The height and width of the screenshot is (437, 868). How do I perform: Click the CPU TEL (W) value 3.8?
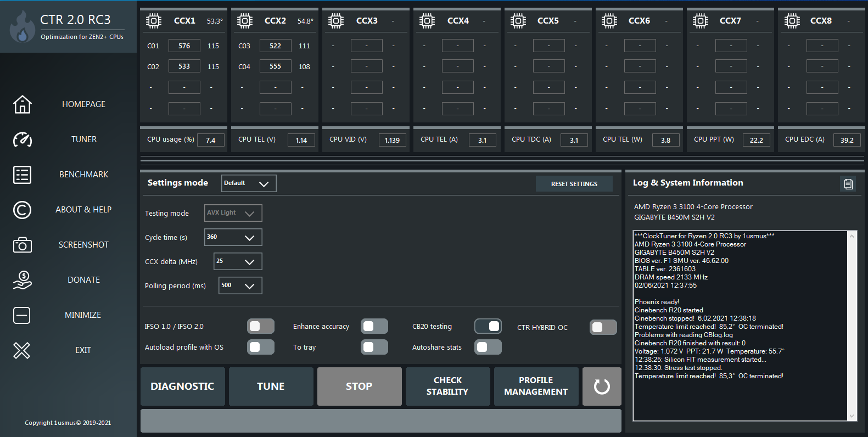pyautogui.click(x=665, y=140)
